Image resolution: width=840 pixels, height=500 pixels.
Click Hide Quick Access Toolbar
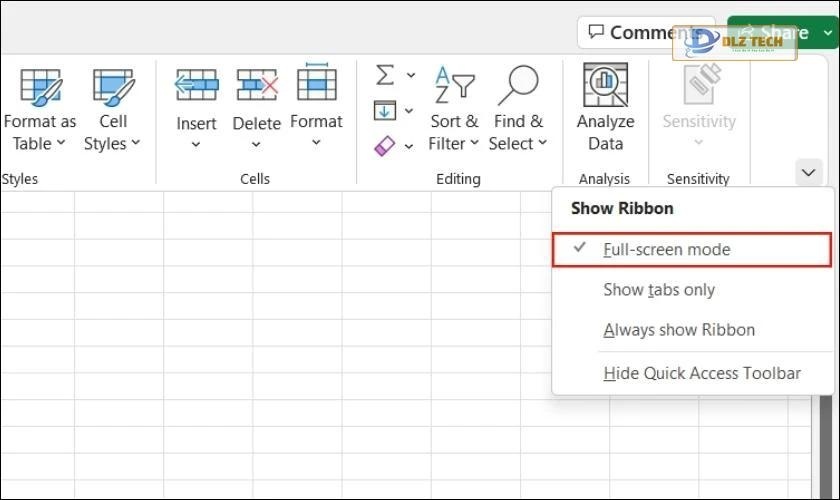[702, 373]
